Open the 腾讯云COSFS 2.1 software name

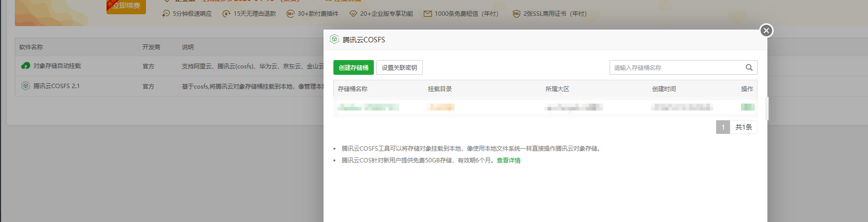click(57, 86)
